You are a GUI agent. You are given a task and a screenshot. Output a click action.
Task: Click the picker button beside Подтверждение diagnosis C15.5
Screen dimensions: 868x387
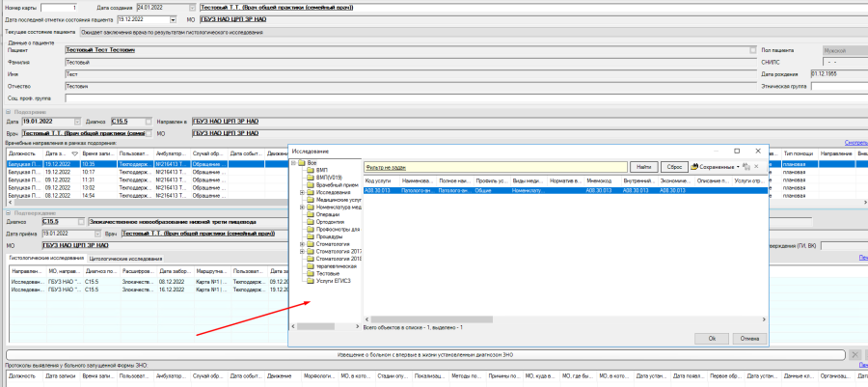click(82, 222)
